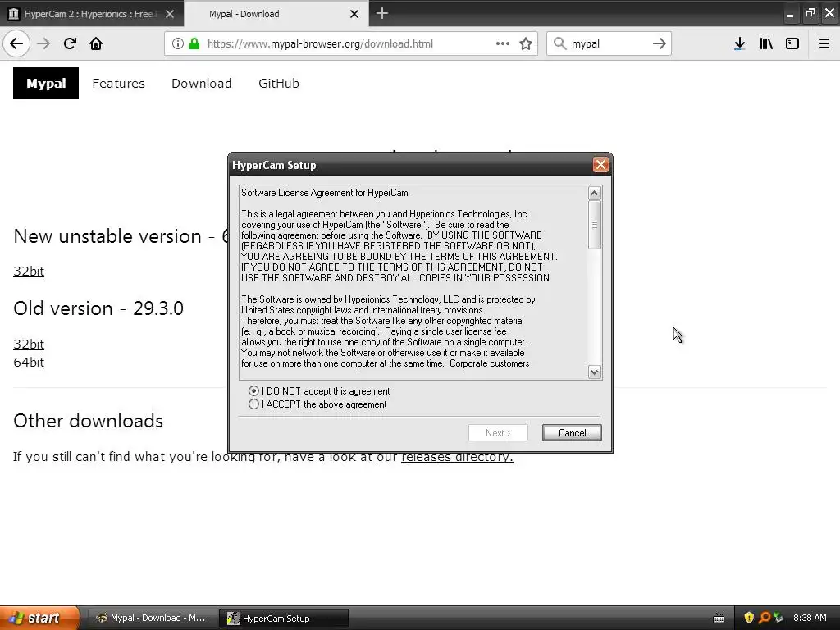This screenshot has width=840, height=630.
Task: Click the 8:38 AM system clock
Action: (810, 618)
